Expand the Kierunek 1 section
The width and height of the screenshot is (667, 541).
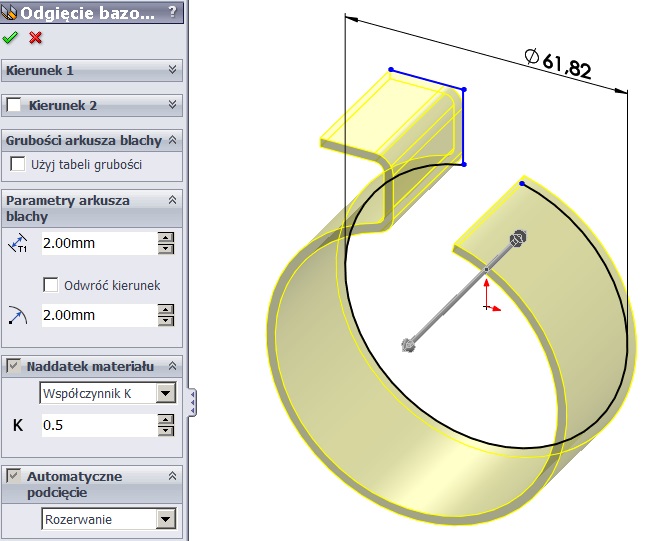coord(172,71)
